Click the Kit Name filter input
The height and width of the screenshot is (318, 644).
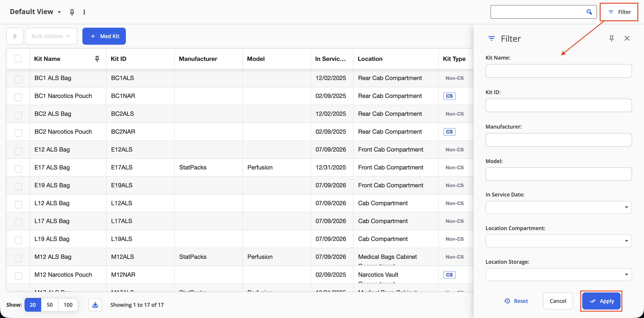[x=559, y=71]
